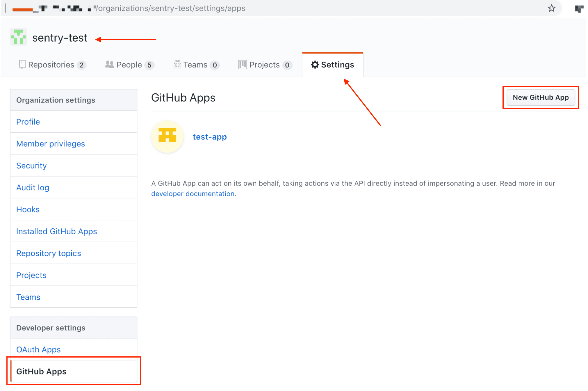Open Installed GitHub Apps settings
Image resolution: width=588 pixels, height=391 pixels.
tap(57, 231)
